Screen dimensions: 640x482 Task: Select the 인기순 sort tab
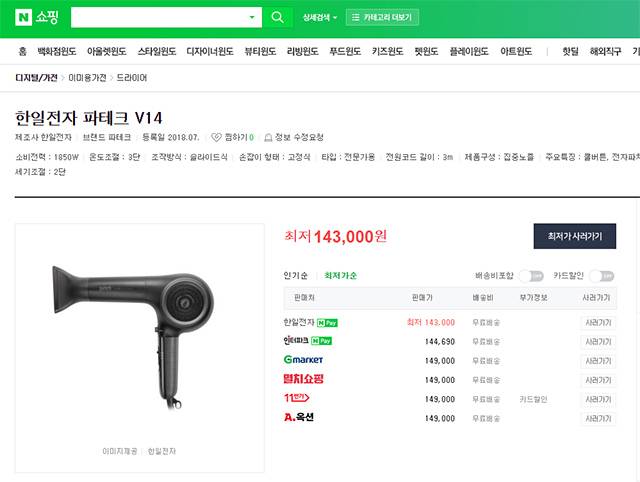click(x=296, y=275)
